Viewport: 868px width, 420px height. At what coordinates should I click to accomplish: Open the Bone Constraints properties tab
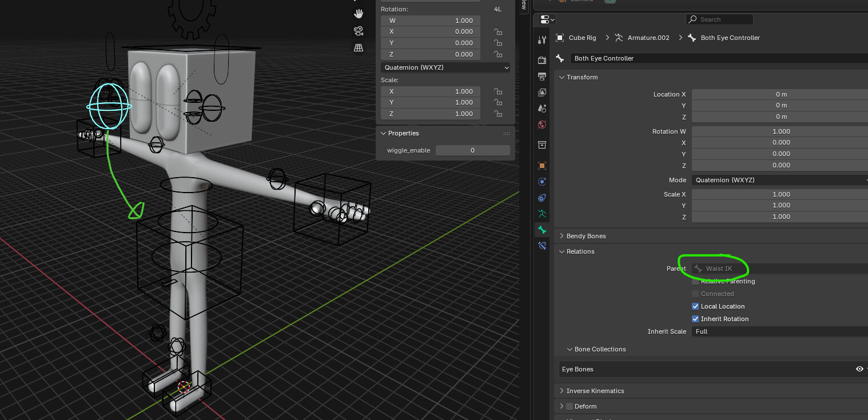click(542, 245)
